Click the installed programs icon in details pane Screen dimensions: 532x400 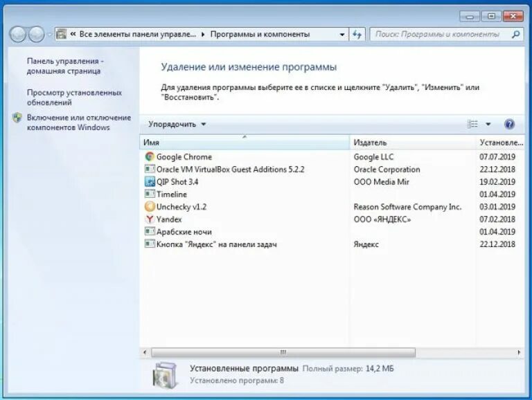(165, 375)
